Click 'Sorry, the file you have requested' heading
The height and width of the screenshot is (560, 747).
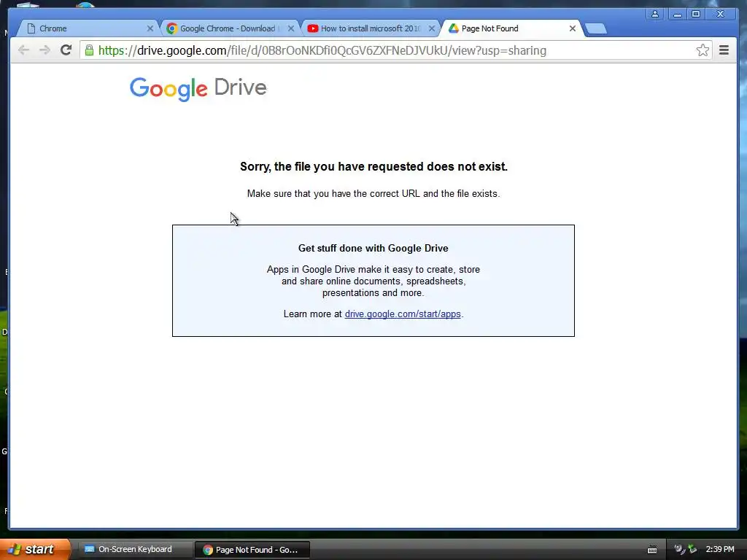click(373, 167)
